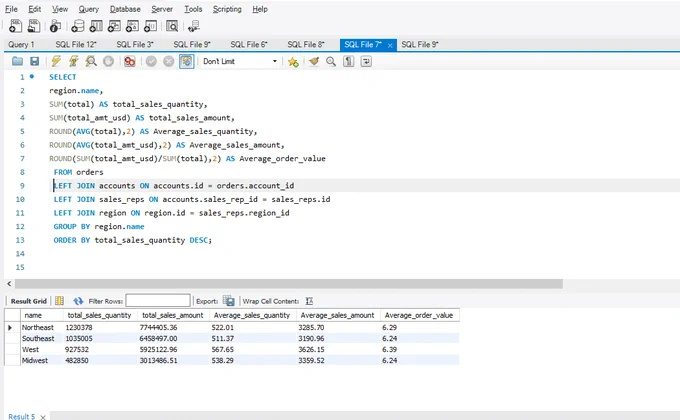Toggle the auto-commit mode button
Viewport: 680px width, 420px height.
(x=186, y=62)
